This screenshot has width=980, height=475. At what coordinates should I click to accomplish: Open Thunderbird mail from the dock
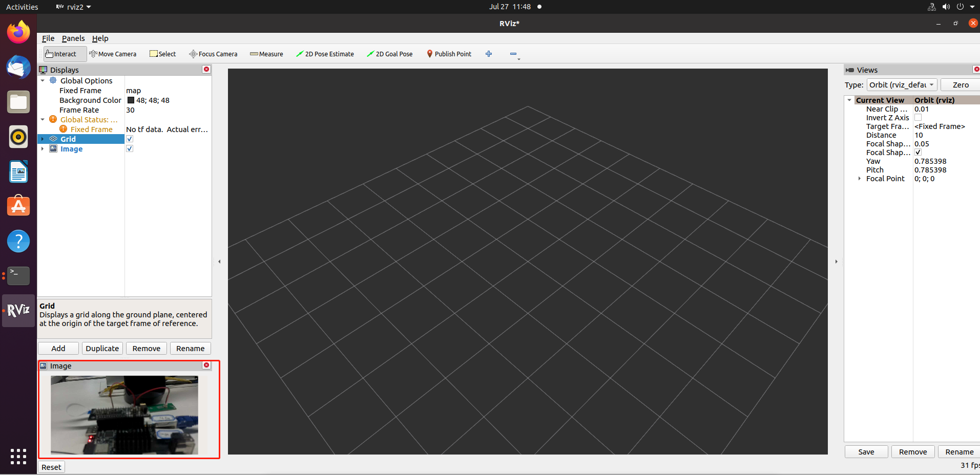point(18,67)
